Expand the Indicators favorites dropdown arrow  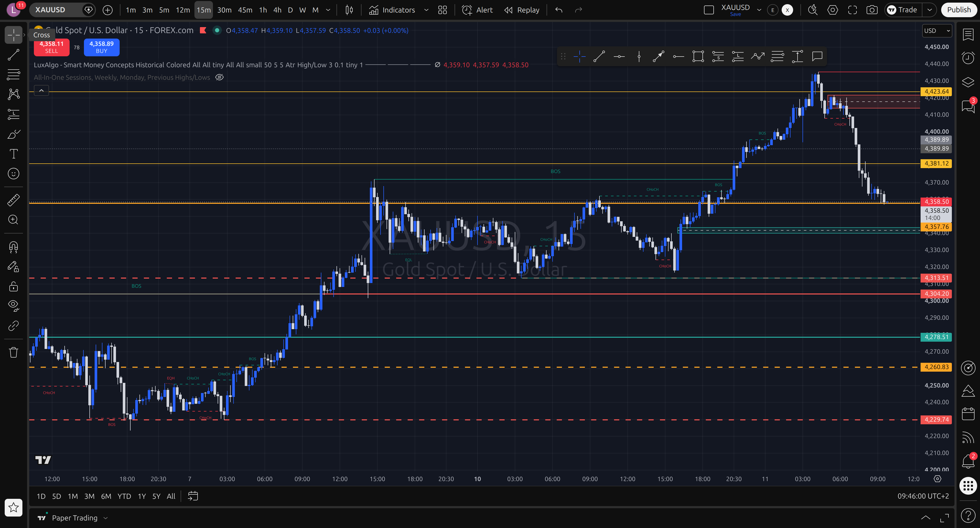pyautogui.click(x=426, y=10)
